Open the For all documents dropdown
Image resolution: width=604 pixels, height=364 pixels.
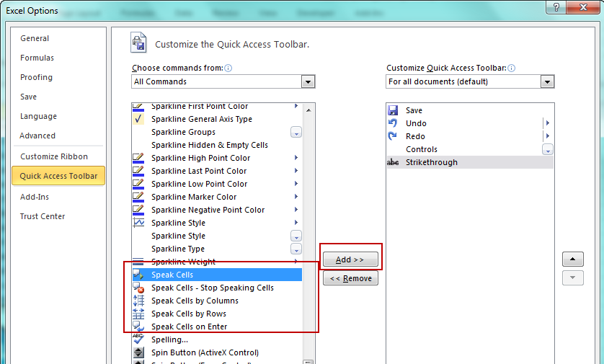(x=547, y=81)
